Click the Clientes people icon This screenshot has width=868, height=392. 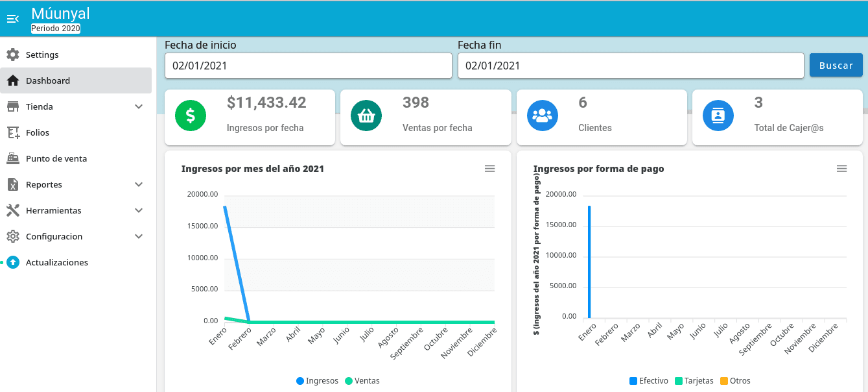pyautogui.click(x=542, y=116)
